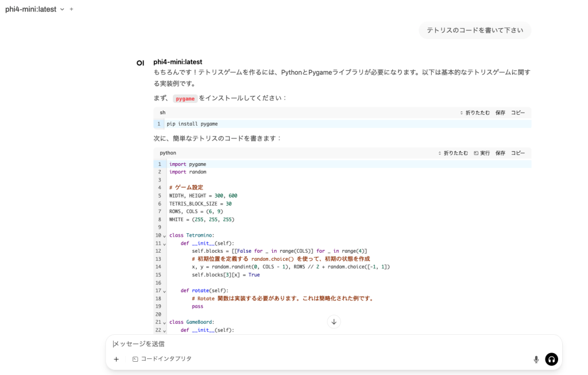Copy the pip install pygame code block
Viewport: 588px width, 375px height.
[x=518, y=113]
